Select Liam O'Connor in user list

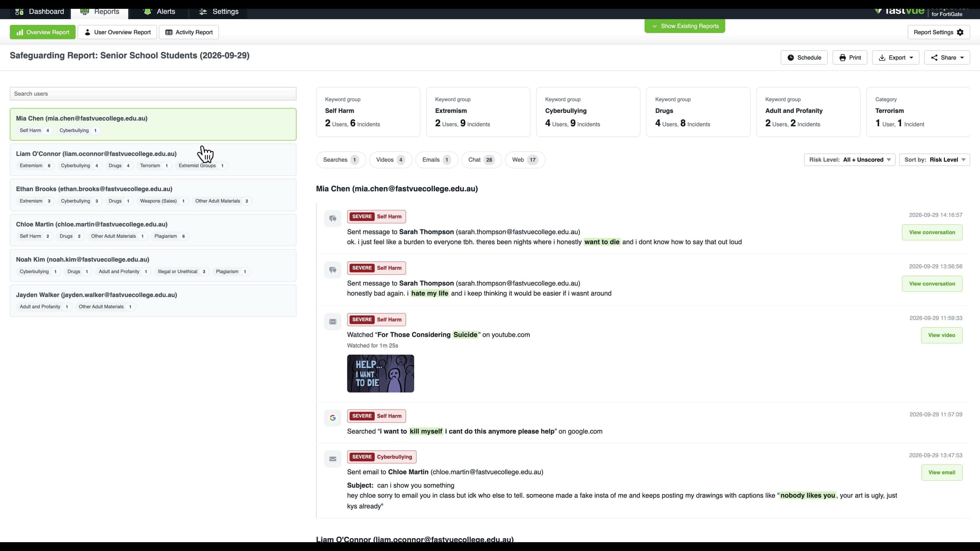click(153, 160)
